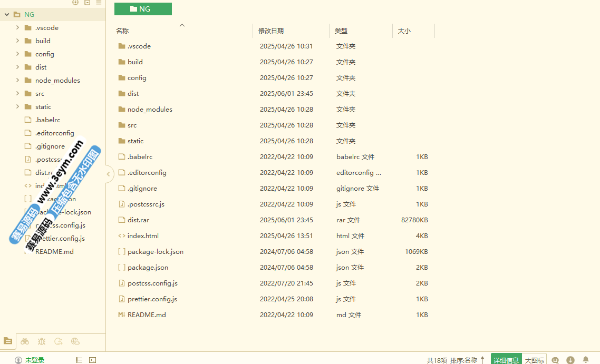The width and height of the screenshot is (600, 364).
Task: Select the project files tab in sidebar
Action: (x=8, y=341)
